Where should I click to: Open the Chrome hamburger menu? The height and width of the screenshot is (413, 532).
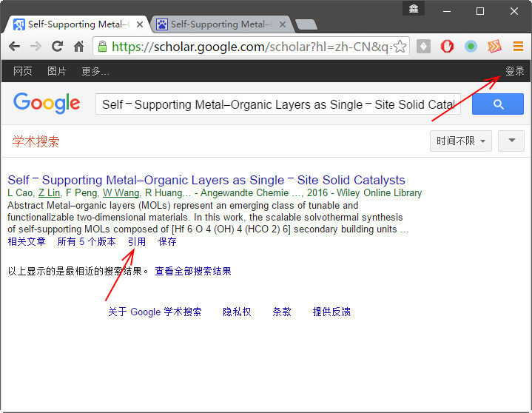[518, 46]
